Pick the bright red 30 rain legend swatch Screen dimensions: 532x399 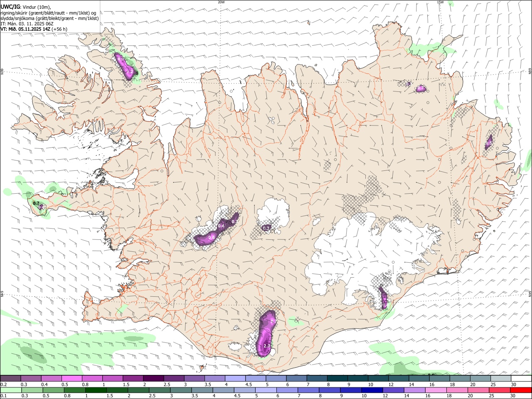(521, 390)
